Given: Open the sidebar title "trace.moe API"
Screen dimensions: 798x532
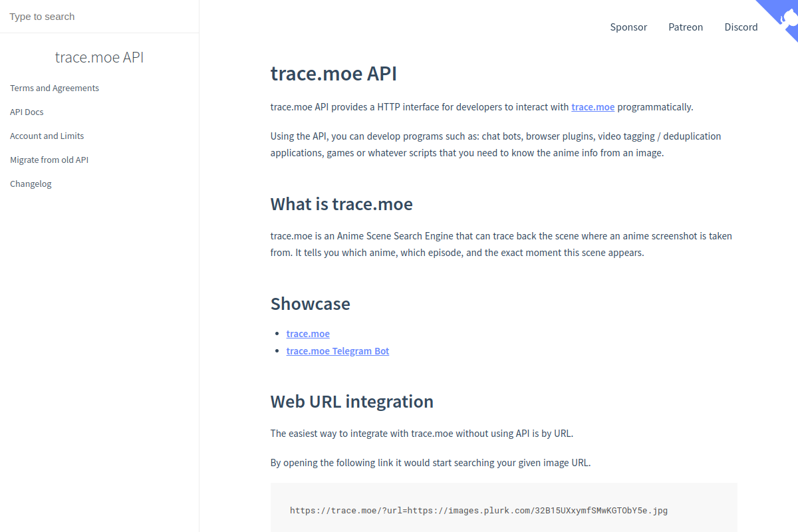Looking at the screenshot, I should point(99,57).
